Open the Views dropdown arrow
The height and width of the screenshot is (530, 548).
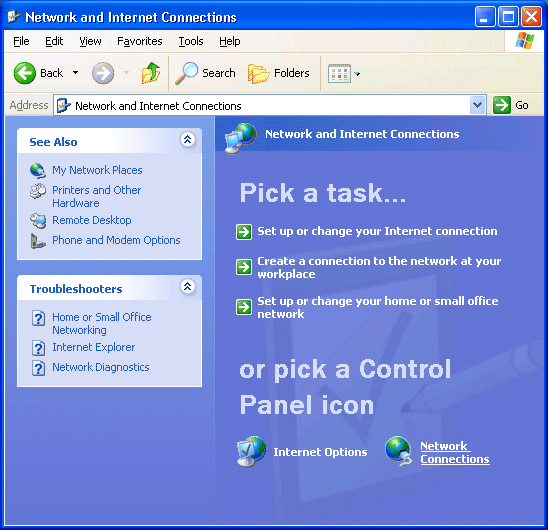[x=357, y=74]
